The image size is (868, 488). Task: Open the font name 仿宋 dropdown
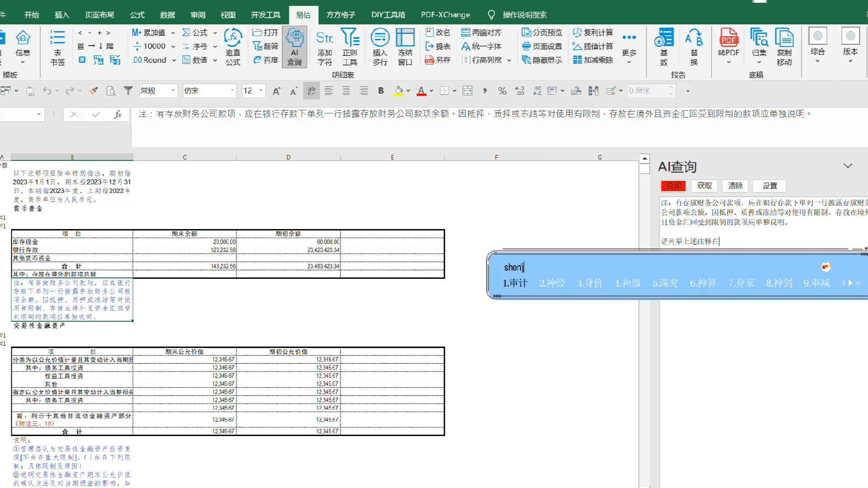[232, 91]
